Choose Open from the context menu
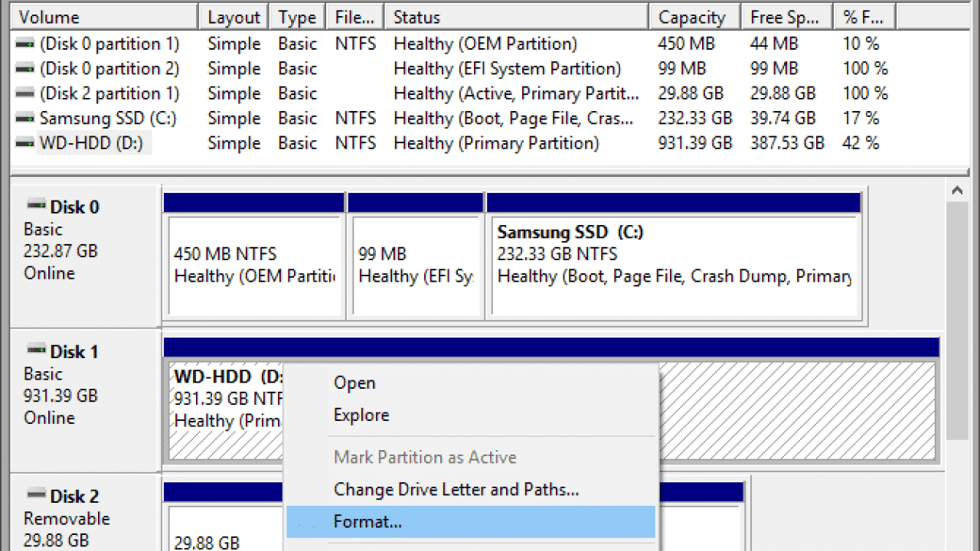Viewport: 980px width, 551px height. [x=470, y=383]
